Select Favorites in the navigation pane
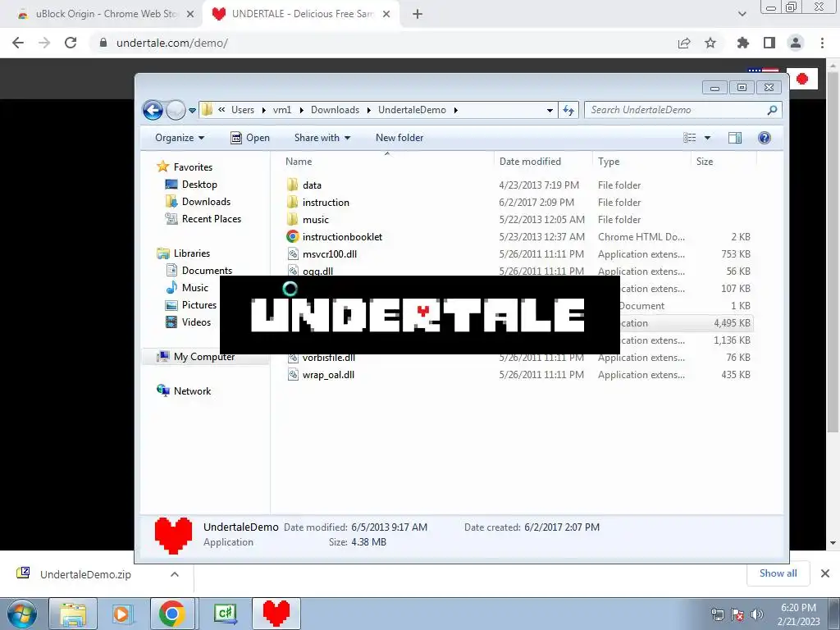This screenshot has width=840, height=630. tap(185, 167)
